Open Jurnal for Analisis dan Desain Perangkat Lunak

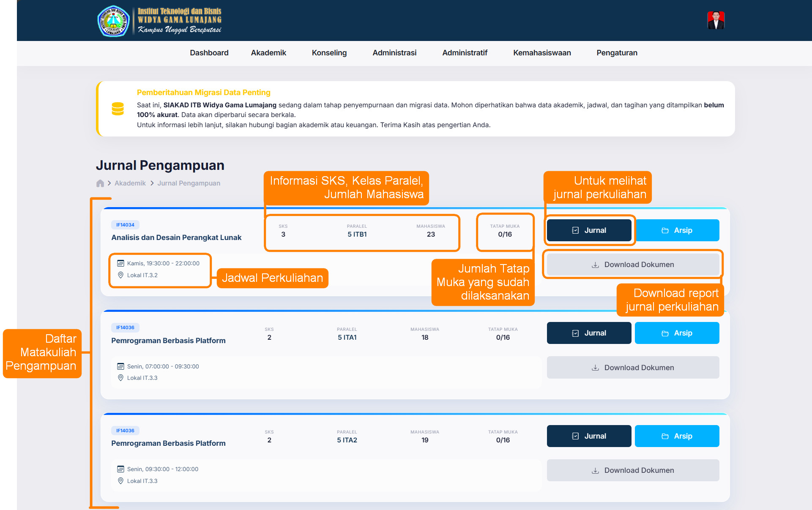click(x=589, y=230)
